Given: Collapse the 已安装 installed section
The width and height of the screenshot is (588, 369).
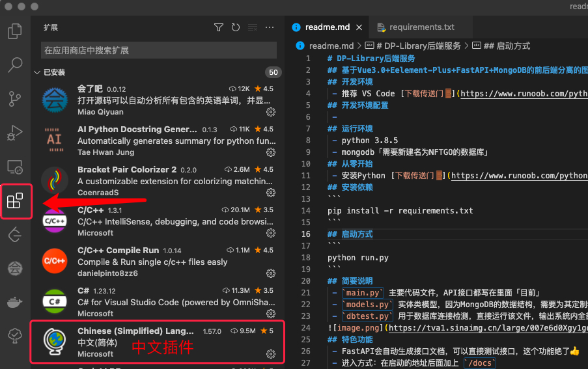Looking at the screenshot, I should pos(37,72).
